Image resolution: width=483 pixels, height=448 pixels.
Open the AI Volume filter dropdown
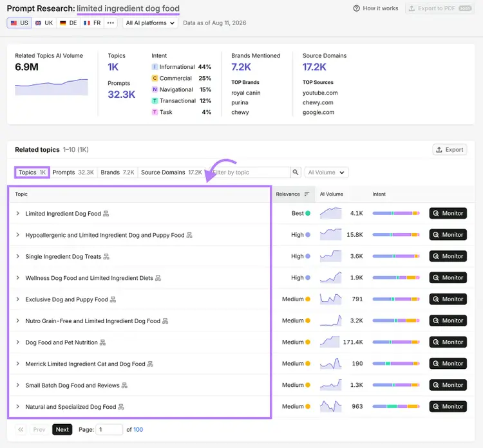coord(327,173)
